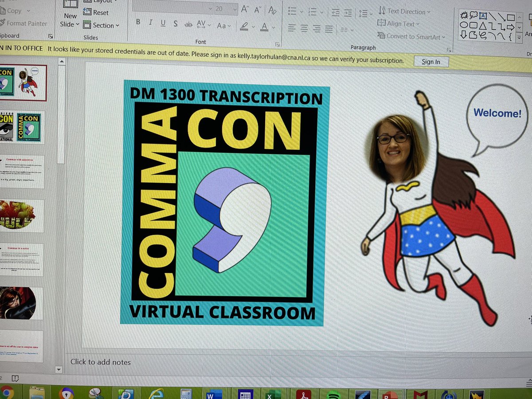Click to add notes field
Image resolution: width=532 pixels, height=399 pixels.
[101, 362]
